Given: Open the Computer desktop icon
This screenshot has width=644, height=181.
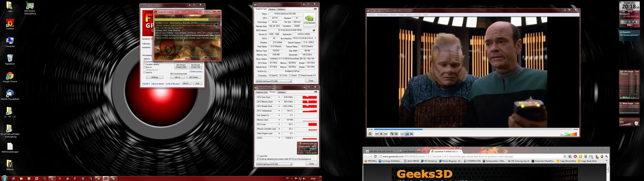Looking at the screenshot, I should [x=10, y=41].
